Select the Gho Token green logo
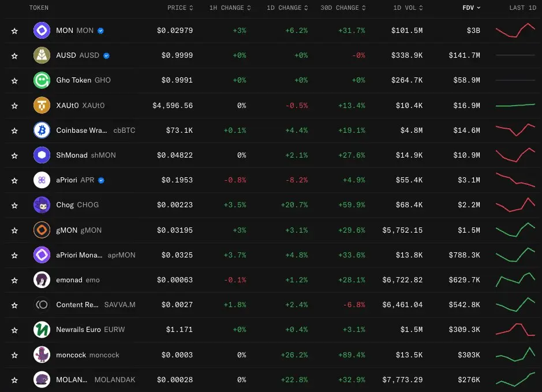542x392 pixels. 42,80
